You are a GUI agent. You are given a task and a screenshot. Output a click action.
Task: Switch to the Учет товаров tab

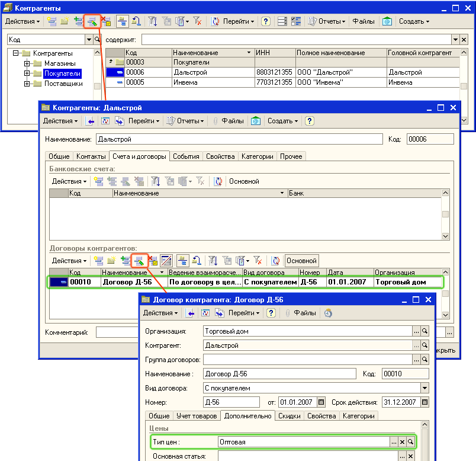point(197,416)
